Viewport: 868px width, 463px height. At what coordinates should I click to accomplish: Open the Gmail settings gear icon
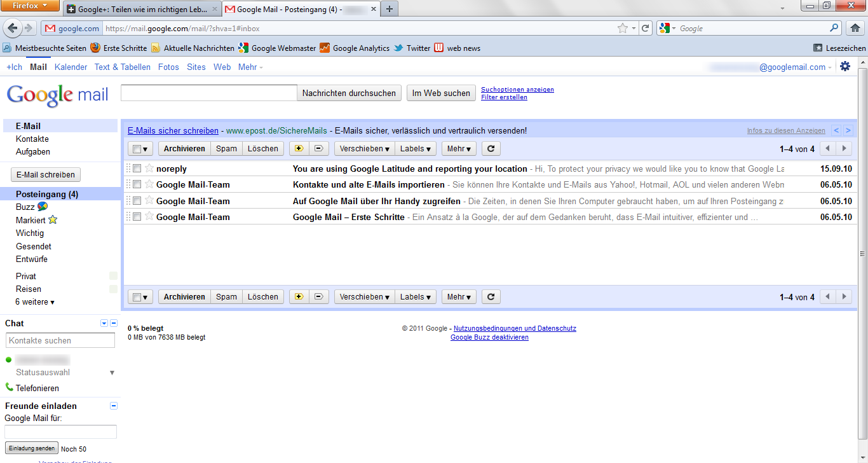[845, 66]
